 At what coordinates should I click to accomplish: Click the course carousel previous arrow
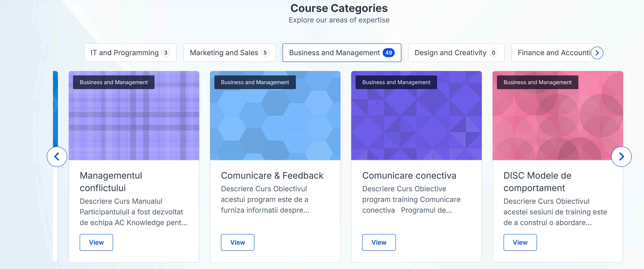[x=57, y=157]
